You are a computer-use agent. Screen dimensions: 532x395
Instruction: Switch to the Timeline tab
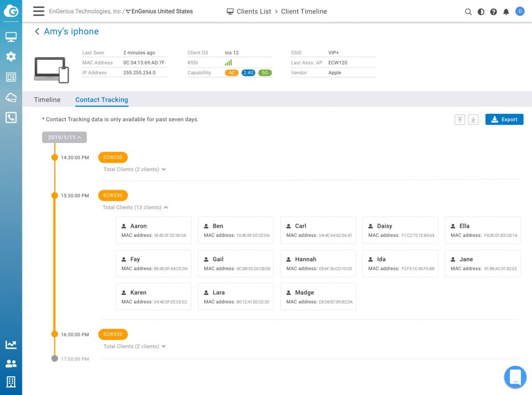pos(47,100)
